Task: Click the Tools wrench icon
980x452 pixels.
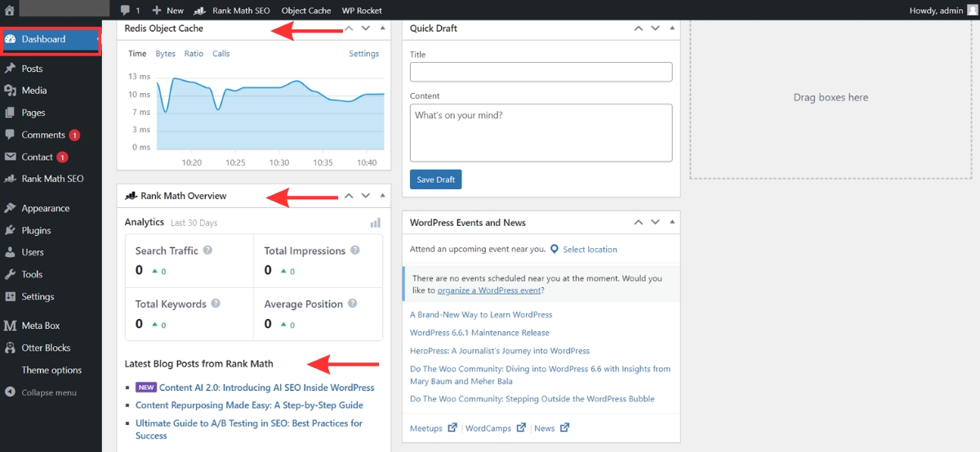Action: 10,274
